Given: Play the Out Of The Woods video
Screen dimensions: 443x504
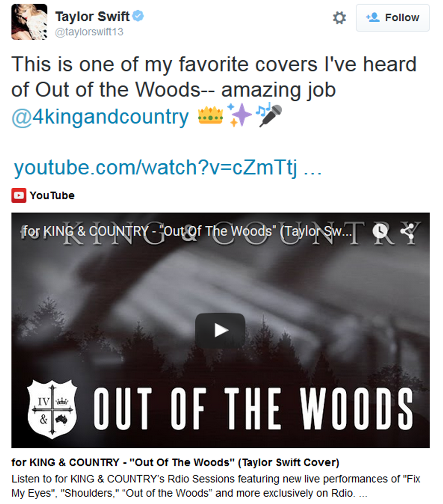Looking at the screenshot, I should 221,330.
